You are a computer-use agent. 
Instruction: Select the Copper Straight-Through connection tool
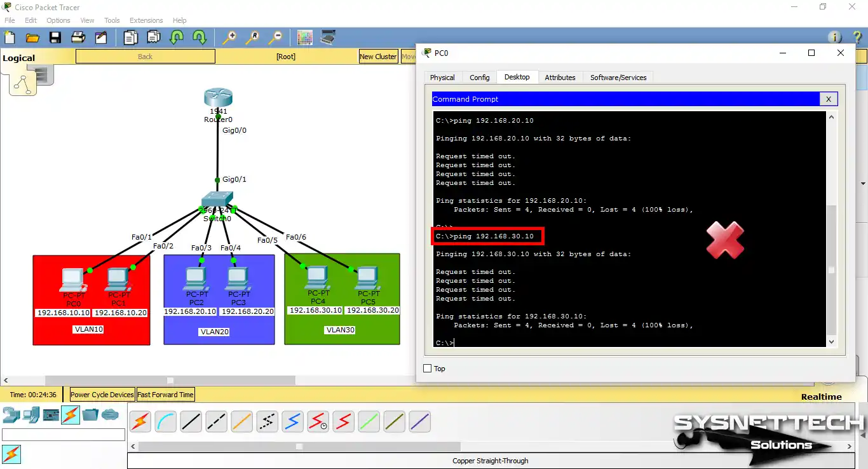191,421
